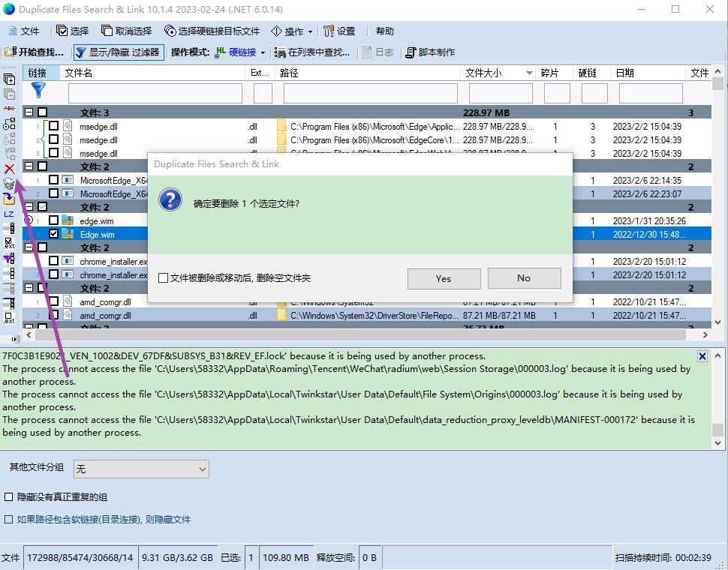728x570 pixels.
Task: Tick the first amd_comgr.dll checkbox
Action: pyautogui.click(x=53, y=301)
